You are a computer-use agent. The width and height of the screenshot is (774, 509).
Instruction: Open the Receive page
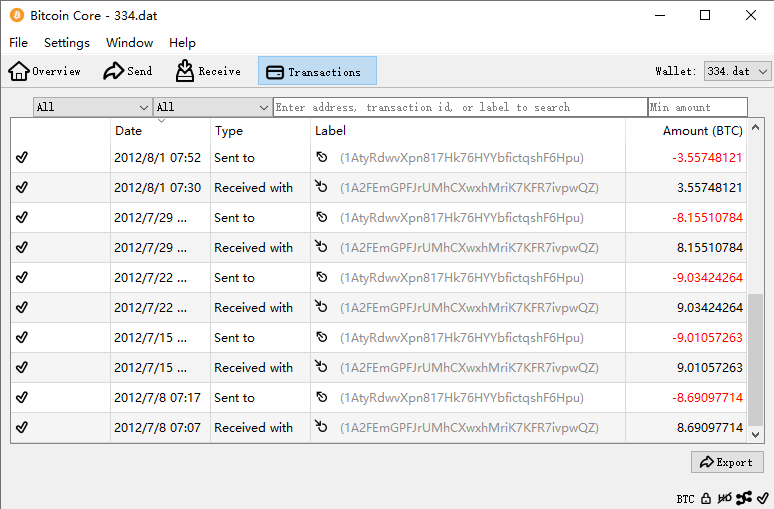(209, 71)
